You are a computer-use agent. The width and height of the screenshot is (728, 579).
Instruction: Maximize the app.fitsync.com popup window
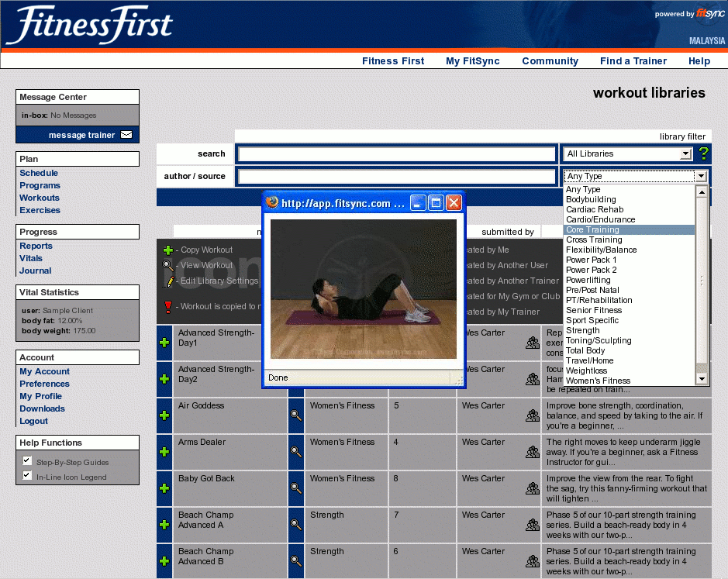(436, 203)
